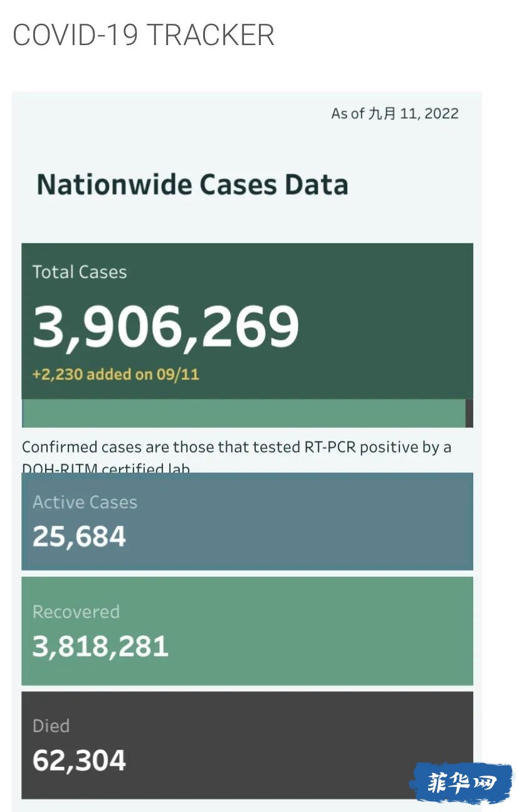Select the Recovered label

76,612
